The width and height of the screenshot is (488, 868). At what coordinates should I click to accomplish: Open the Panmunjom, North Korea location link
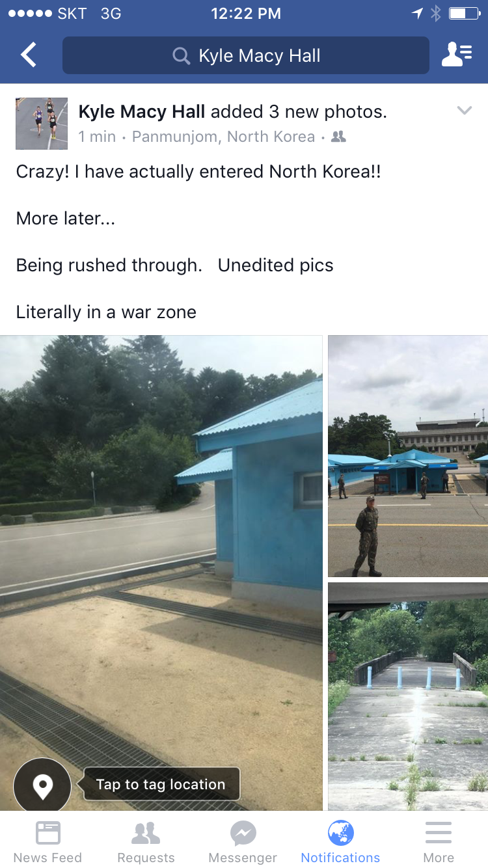(223, 137)
